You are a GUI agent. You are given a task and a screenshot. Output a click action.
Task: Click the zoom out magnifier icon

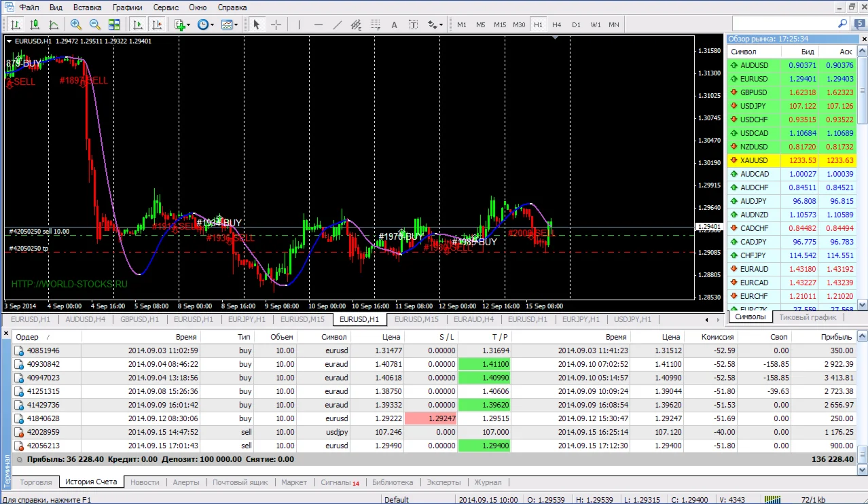(x=94, y=24)
